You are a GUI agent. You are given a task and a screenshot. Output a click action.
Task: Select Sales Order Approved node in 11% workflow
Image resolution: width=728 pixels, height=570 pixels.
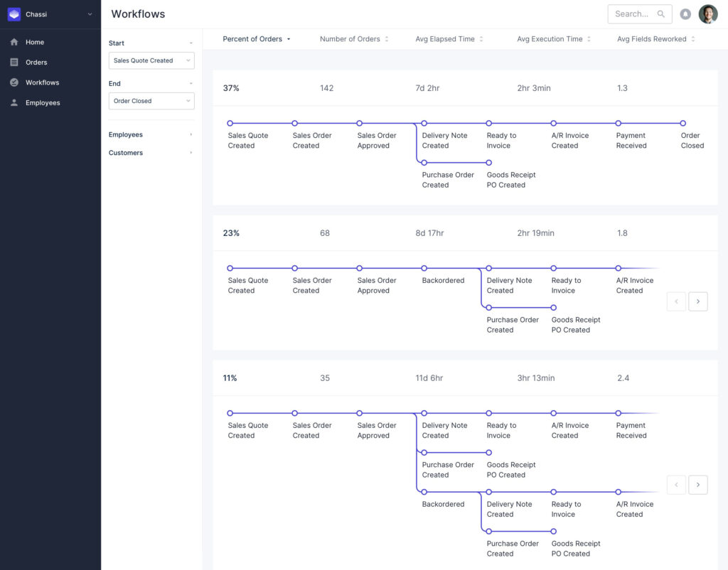[x=359, y=413]
